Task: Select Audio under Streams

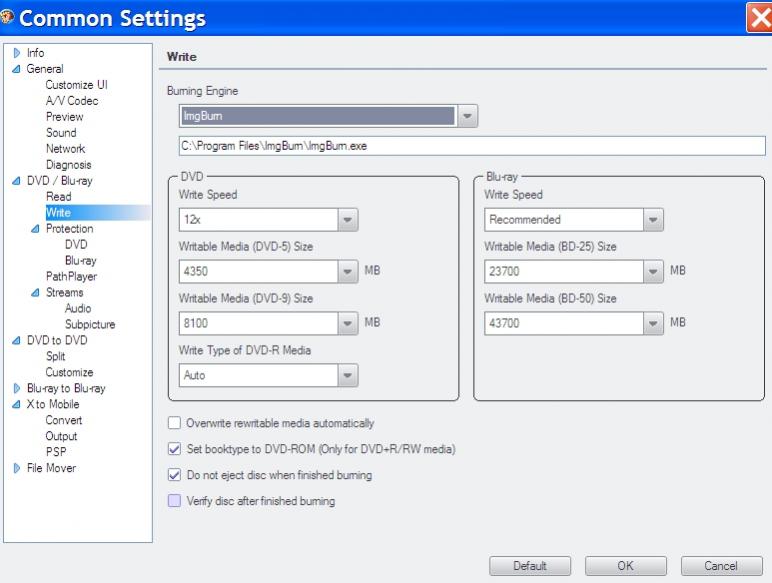Action: point(78,308)
